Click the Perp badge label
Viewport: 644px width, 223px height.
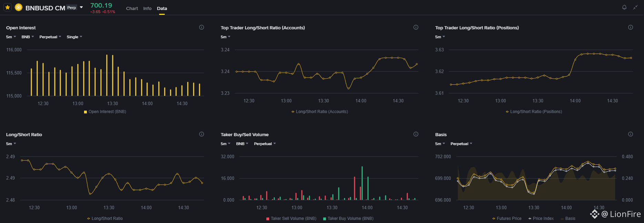tap(72, 8)
